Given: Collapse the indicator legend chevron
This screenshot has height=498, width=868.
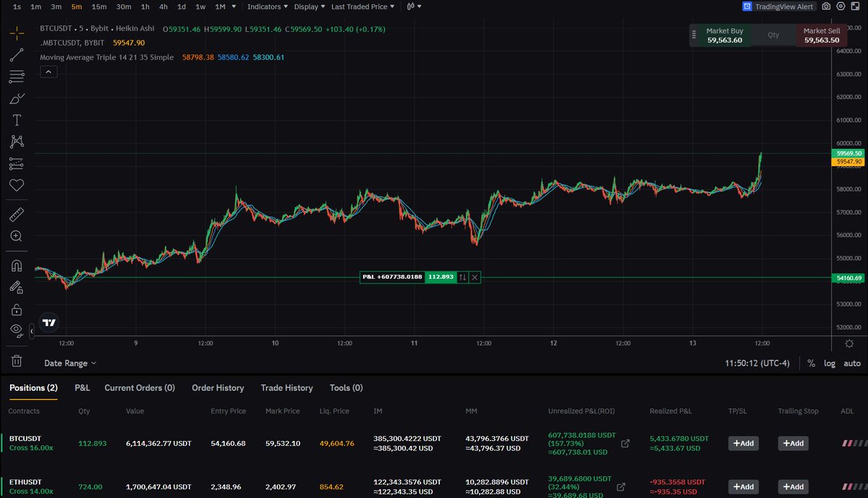Looking at the screenshot, I should [x=48, y=72].
